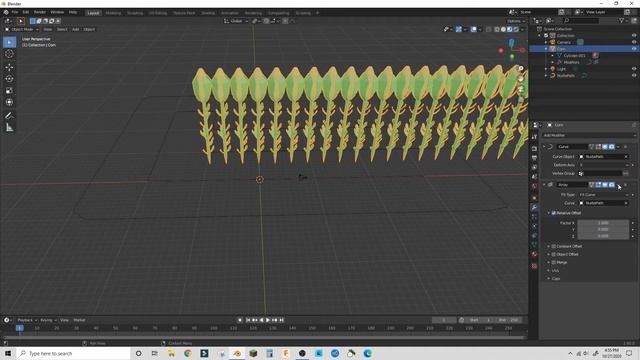Toggle visibility eye for Collection
Image resolution: width=640 pixels, height=360 pixels.
point(634,36)
